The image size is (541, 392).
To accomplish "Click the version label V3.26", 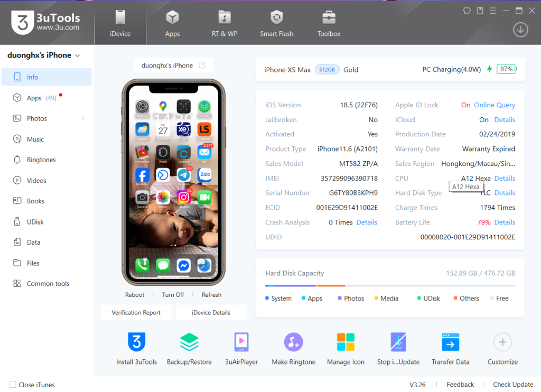I will coord(417,385).
